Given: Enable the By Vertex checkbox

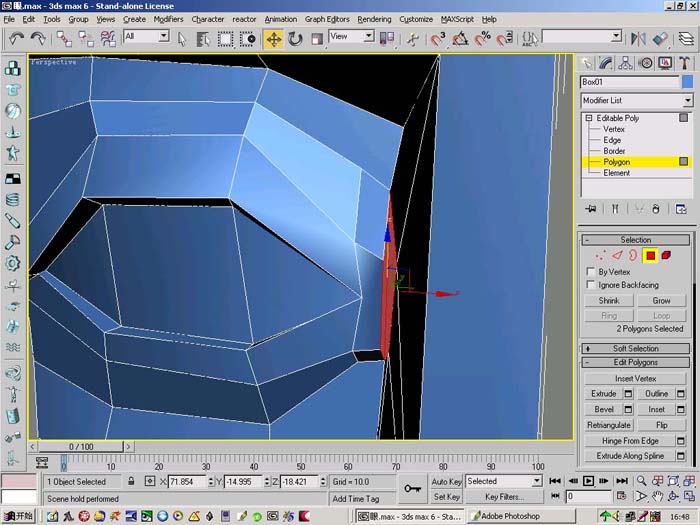Looking at the screenshot, I should 591,272.
